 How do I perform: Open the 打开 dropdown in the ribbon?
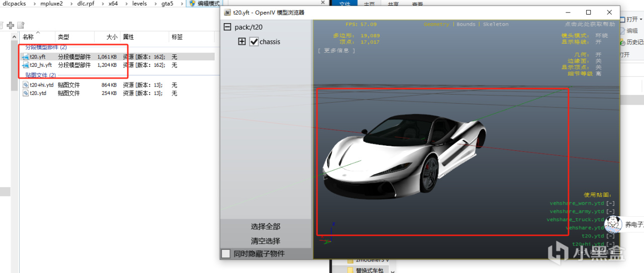pyautogui.click(x=634, y=20)
